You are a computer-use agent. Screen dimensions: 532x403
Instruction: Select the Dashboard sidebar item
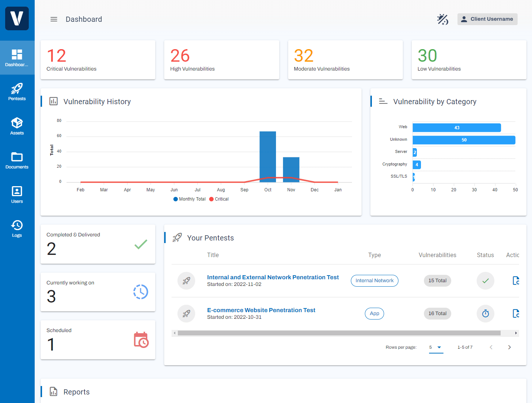pos(17,58)
